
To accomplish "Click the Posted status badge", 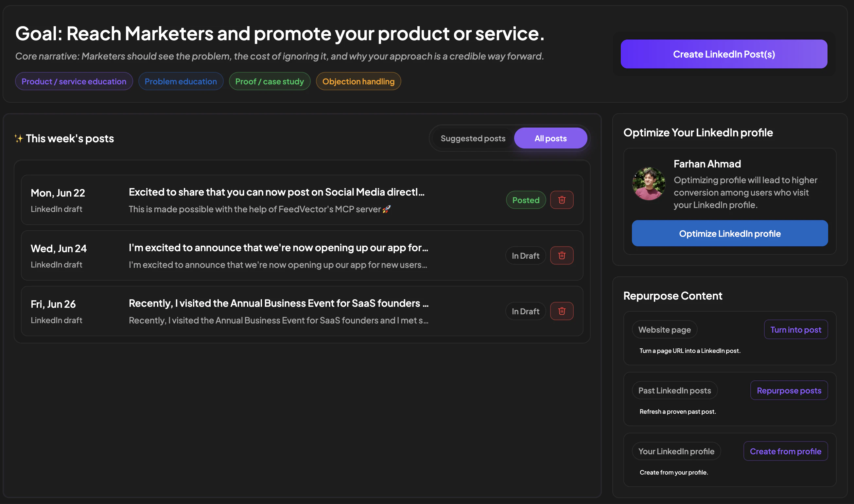I will click(x=526, y=200).
